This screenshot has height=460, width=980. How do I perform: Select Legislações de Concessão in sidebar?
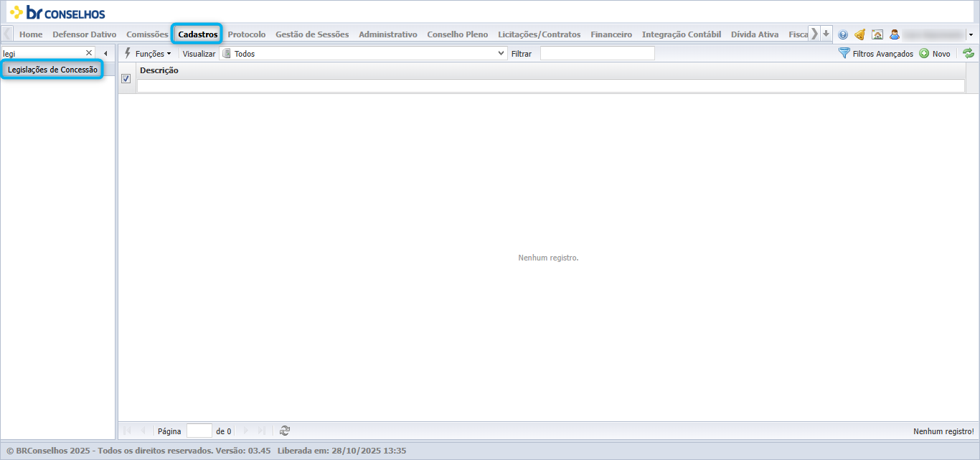(52, 70)
